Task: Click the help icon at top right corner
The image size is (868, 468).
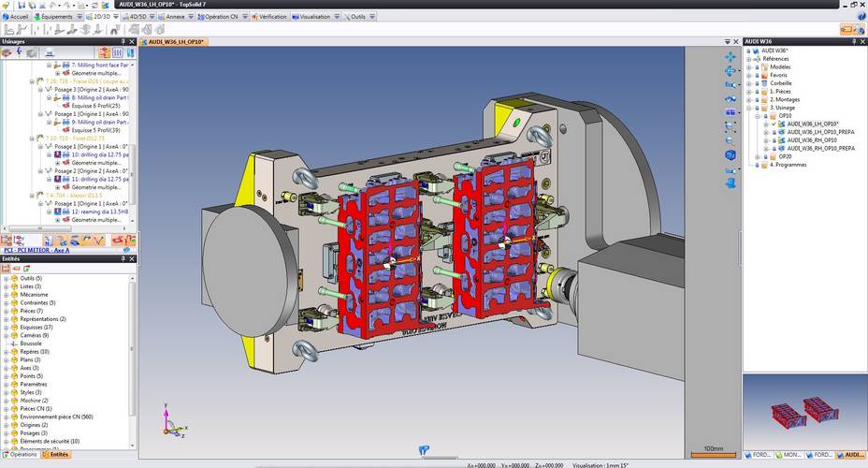Action: (861, 17)
